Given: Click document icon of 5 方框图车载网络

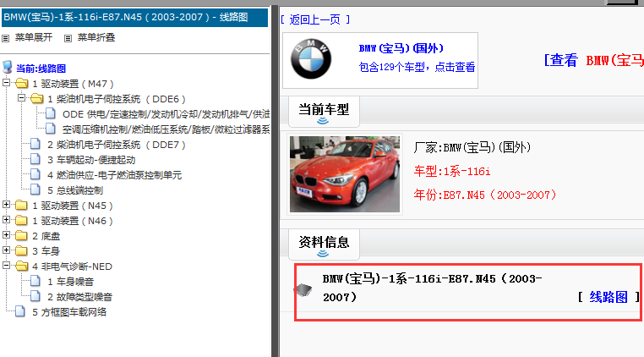Looking at the screenshot, I should 19,311.
